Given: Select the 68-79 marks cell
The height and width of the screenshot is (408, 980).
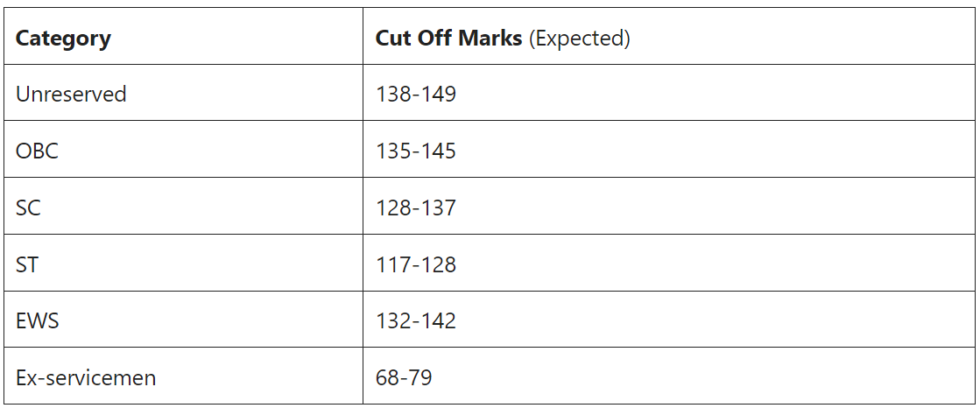Looking at the screenshot, I should click(669, 376).
